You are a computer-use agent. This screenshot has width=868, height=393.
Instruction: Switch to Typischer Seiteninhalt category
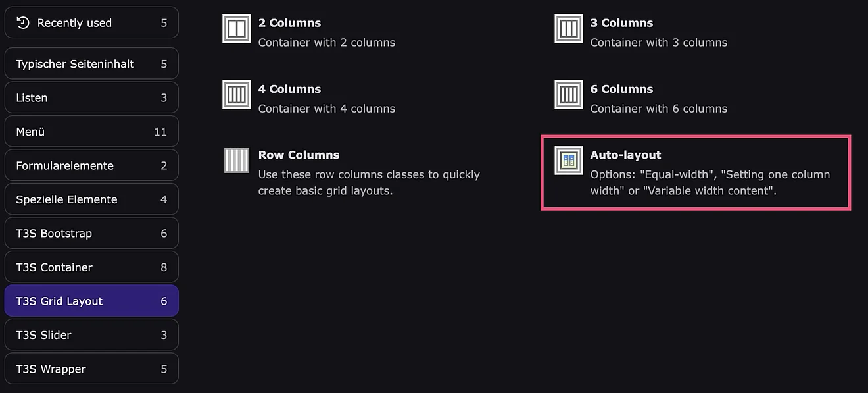pyautogui.click(x=91, y=64)
